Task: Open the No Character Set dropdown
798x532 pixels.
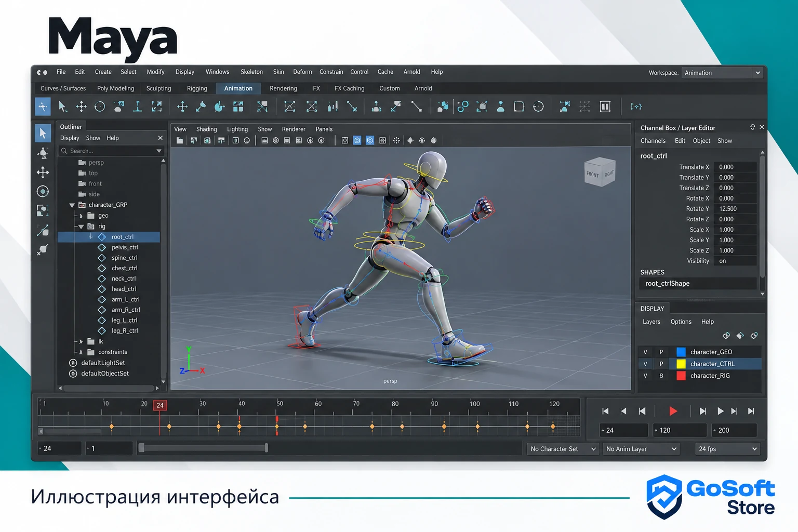Action: [563, 449]
